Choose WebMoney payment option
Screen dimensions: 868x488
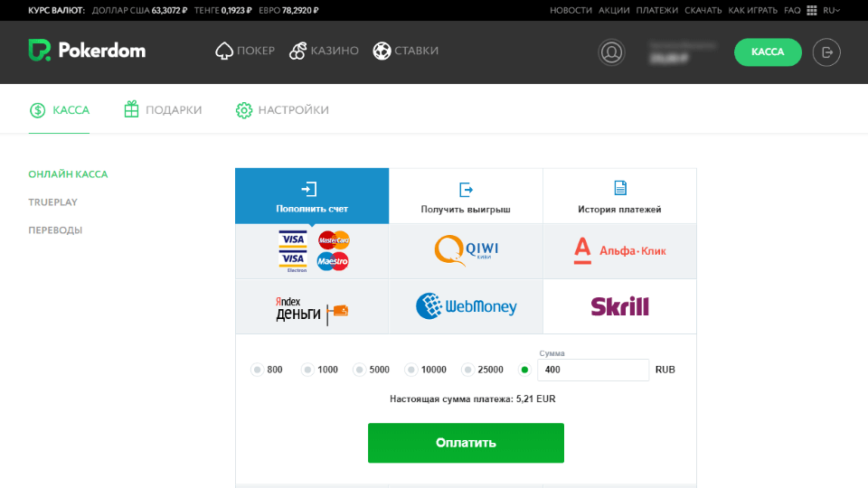466,306
